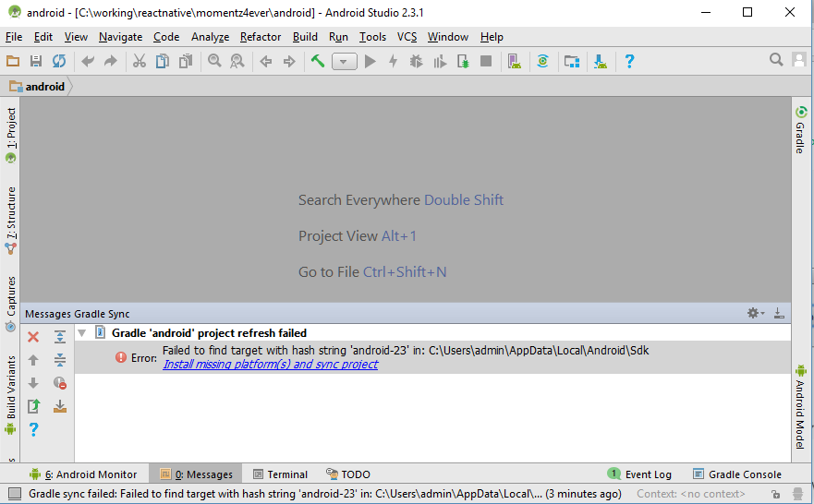Click the Forward navigation arrow
This screenshot has width=814, height=504.
[289, 62]
